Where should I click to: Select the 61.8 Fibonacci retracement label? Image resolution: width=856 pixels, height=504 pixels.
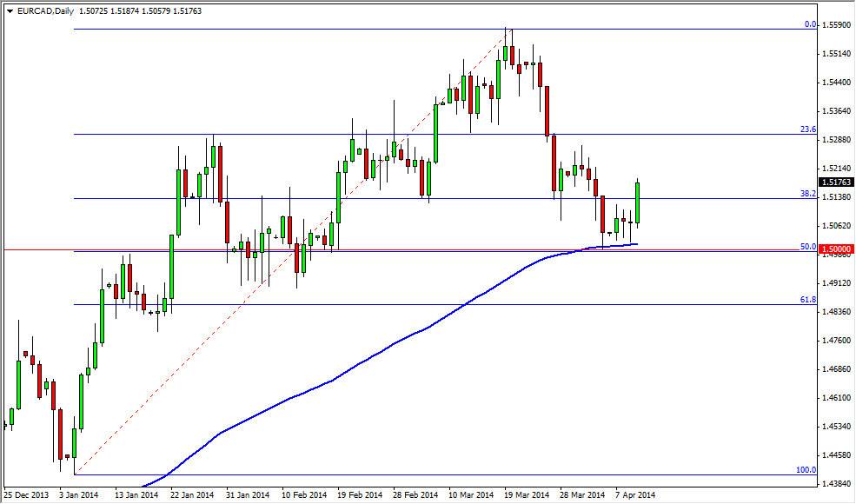[808, 299]
